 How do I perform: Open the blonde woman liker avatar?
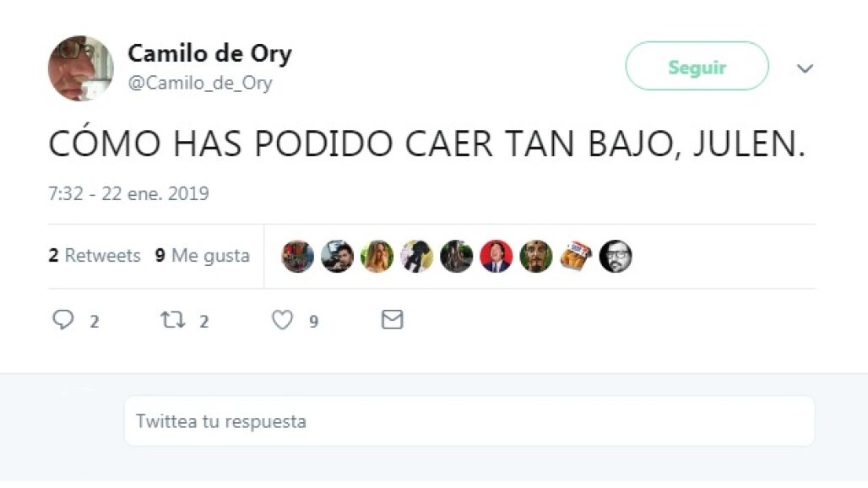[377, 256]
